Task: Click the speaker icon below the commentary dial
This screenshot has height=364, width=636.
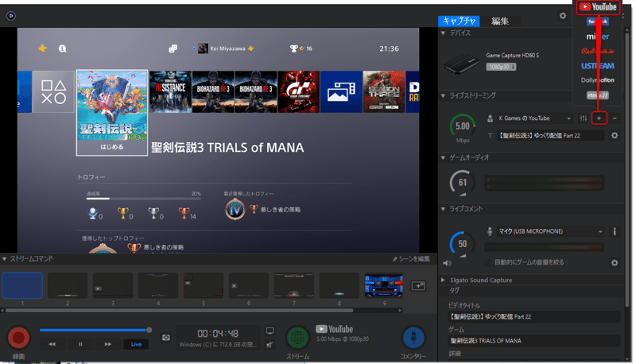Action: (447, 263)
